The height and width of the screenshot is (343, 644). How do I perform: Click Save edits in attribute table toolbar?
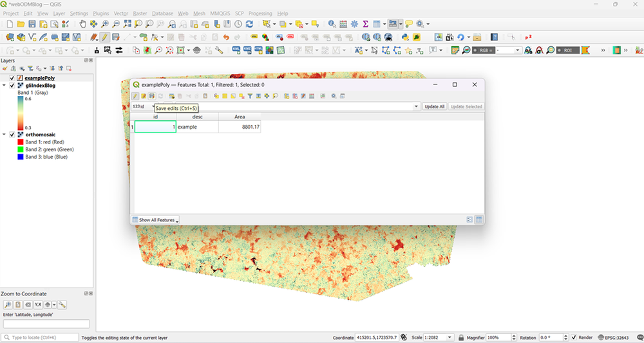[x=152, y=96]
